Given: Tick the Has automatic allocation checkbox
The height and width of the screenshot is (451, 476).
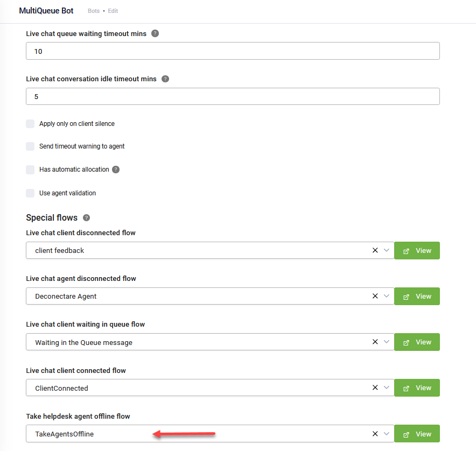Looking at the screenshot, I should [x=30, y=170].
